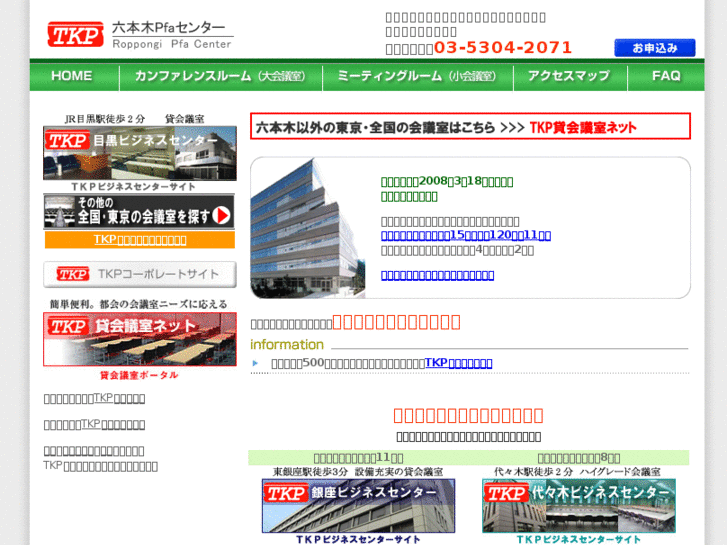This screenshot has height=545, width=727.
Task: Click the orange TKP link bar
Action: [140, 240]
